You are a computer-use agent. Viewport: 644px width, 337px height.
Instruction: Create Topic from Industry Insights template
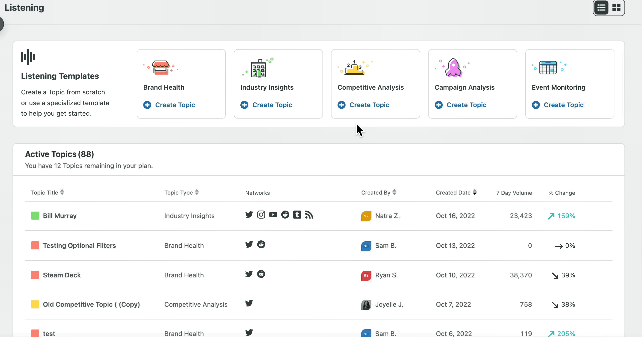pos(266,105)
